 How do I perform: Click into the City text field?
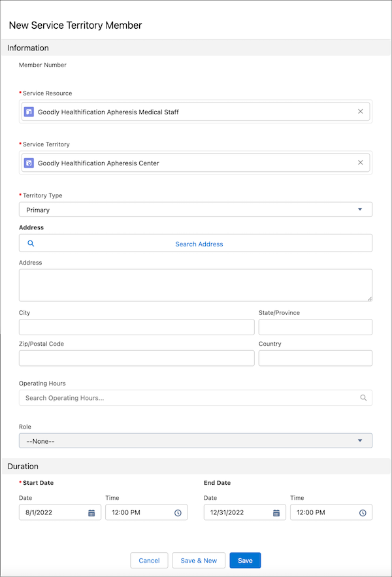click(136, 327)
